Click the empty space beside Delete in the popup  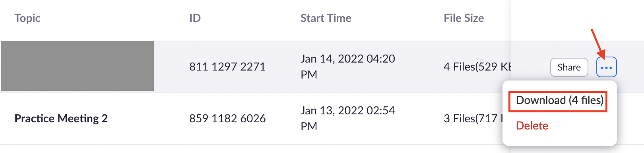(x=582, y=126)
